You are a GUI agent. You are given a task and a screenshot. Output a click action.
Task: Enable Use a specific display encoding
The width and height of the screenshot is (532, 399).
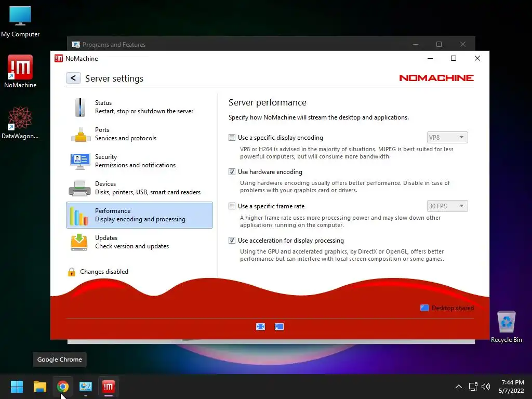[x=232, y=138]
